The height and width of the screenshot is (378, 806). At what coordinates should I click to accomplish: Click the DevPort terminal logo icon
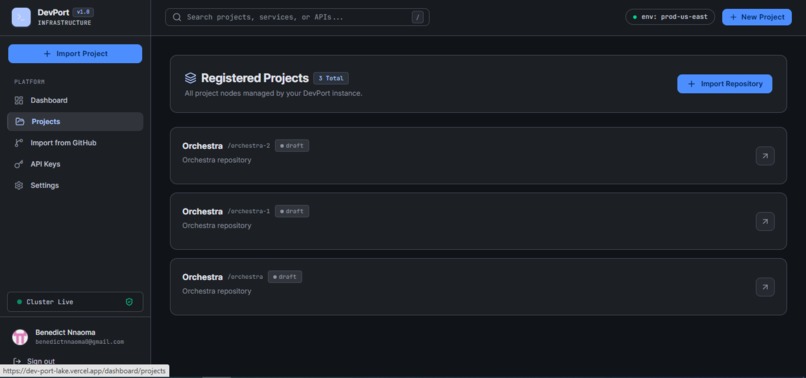[x=21, y=17]
